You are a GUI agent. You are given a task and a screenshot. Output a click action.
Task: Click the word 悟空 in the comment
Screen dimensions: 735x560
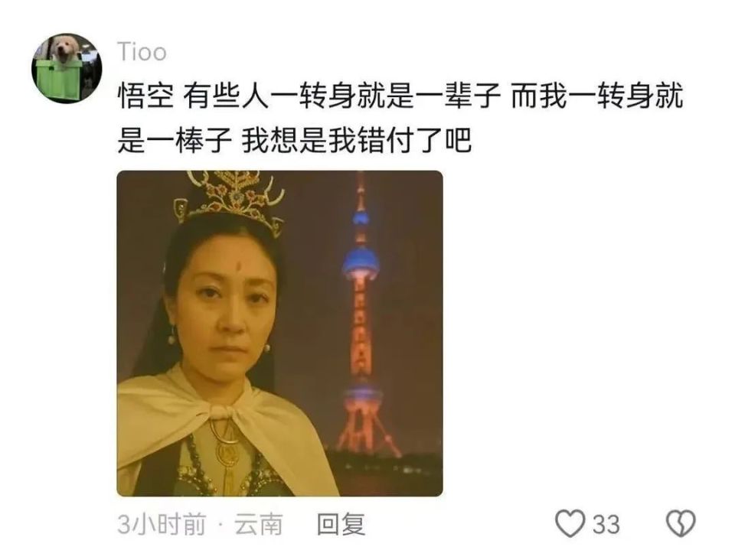tap(145, 96)
